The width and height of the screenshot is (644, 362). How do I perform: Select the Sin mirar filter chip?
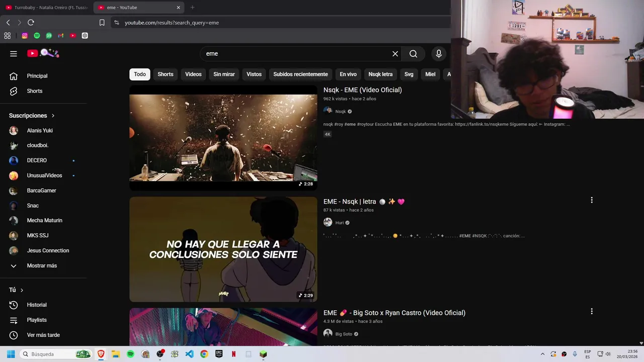point(224,74)
